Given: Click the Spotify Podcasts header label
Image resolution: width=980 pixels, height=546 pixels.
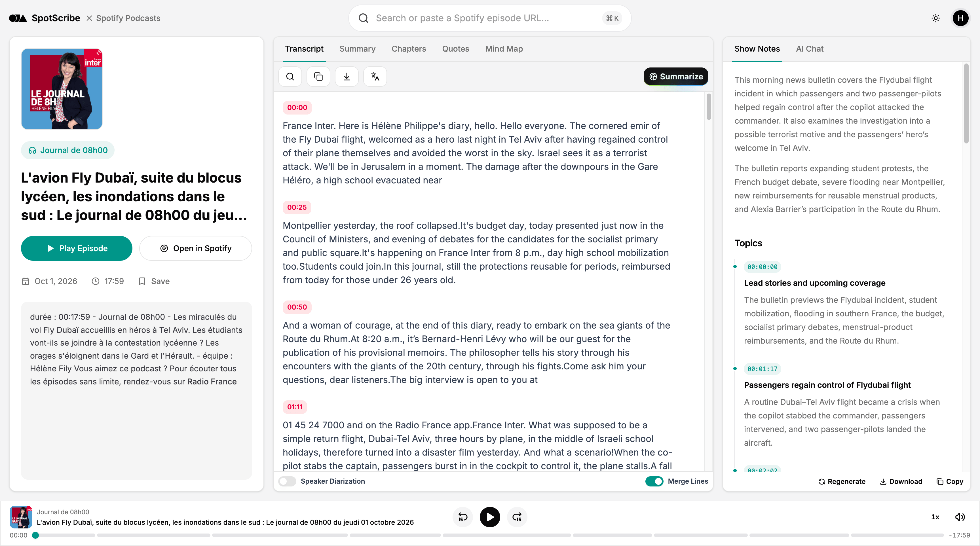Looking at the screenshot, I should tap(128, 18).
